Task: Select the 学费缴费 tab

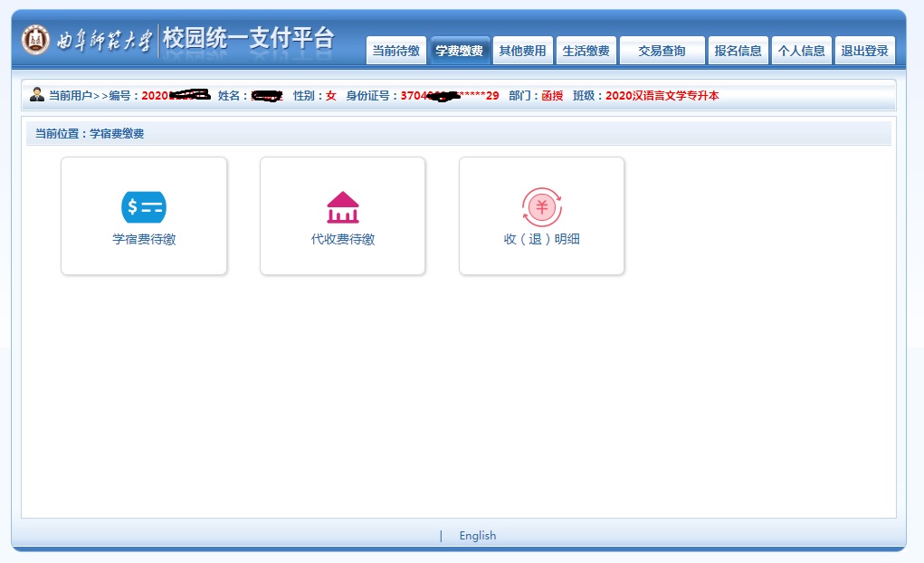Action: click(x=460, y=51)
